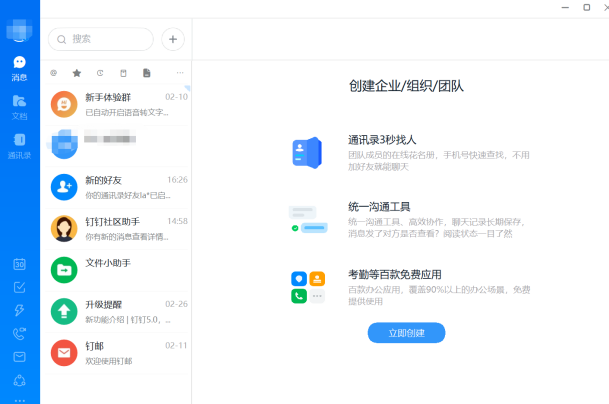Open the 新的好友 conversation
609x404 pixels.
(x=116, y=187)
